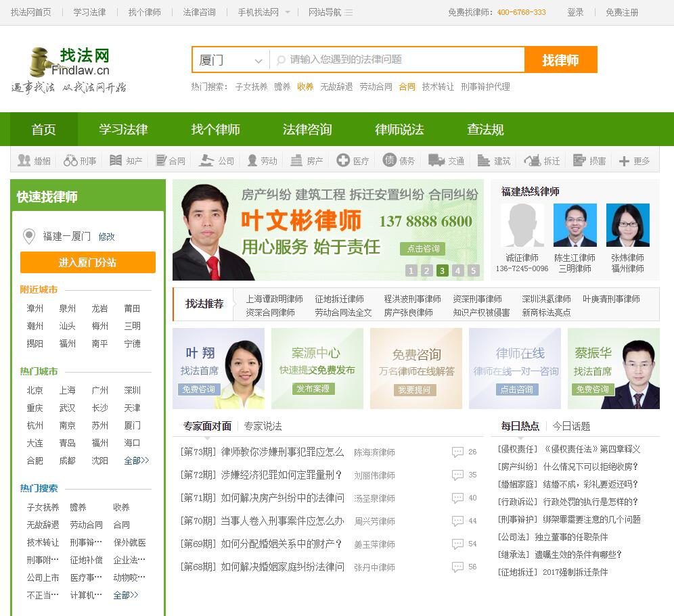
Task: Click 陈生江律师 photo thumbnail
Action: click(575, 225)
